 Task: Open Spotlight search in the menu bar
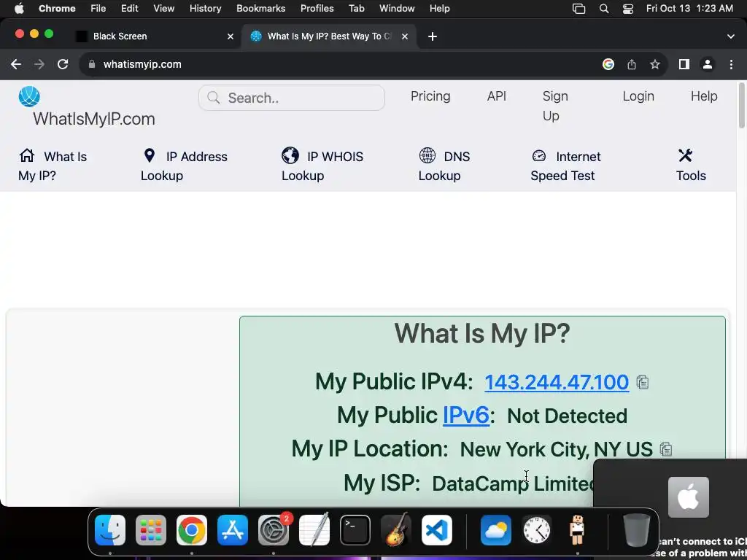603,9
